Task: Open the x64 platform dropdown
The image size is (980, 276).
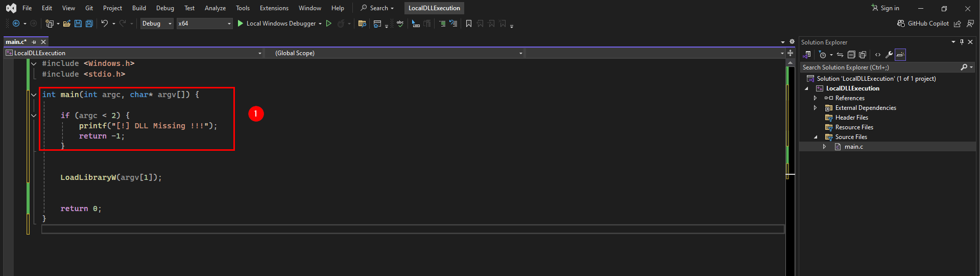Action: click(x=204, y=24)
